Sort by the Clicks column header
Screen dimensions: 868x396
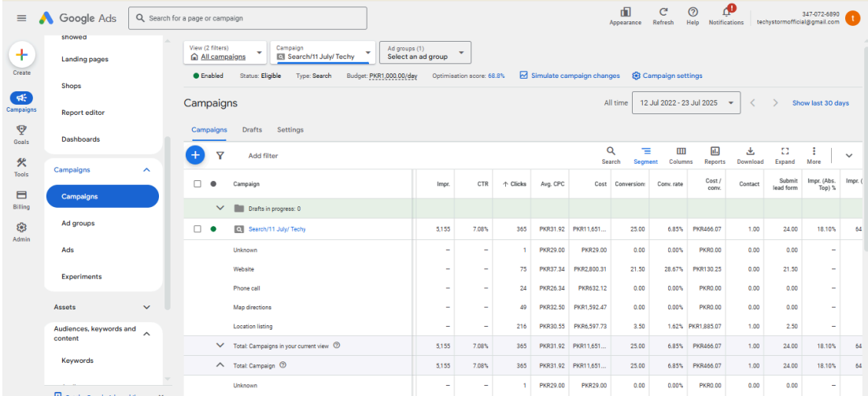tap(514, 184)
